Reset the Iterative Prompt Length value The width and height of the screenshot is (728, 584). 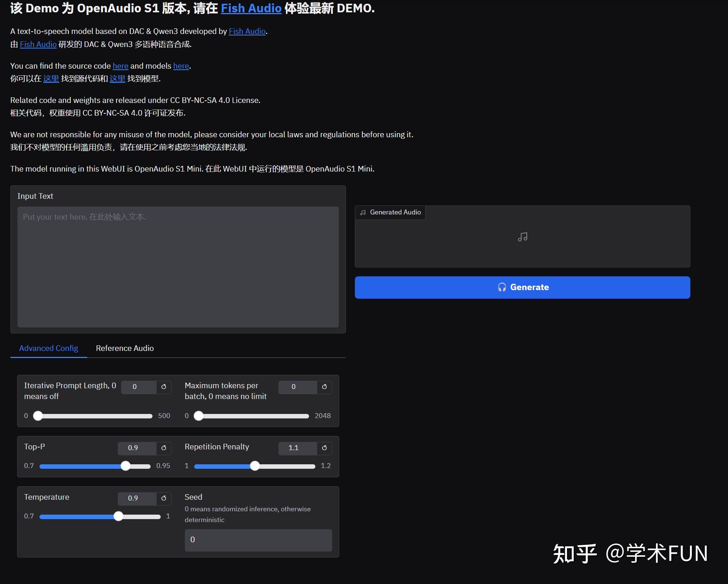click(163, 387)
